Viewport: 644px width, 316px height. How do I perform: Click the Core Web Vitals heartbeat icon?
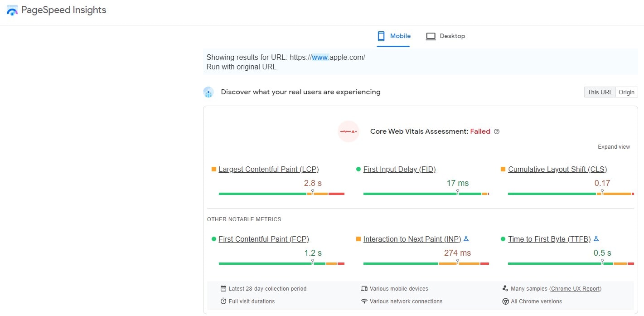[x=348, y=131]
